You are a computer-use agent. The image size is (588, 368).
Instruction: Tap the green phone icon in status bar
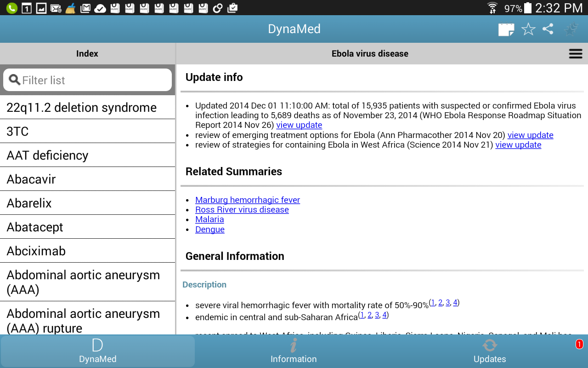click(x=12, y=8)
